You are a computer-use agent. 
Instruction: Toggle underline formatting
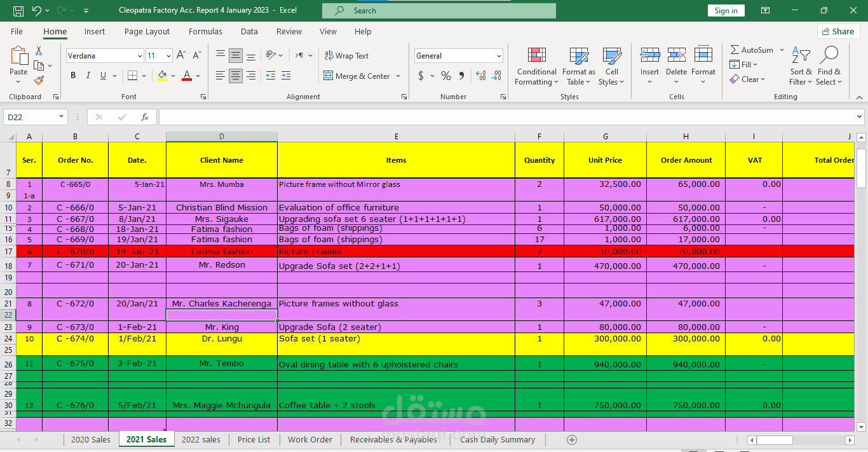coord(103,76)
